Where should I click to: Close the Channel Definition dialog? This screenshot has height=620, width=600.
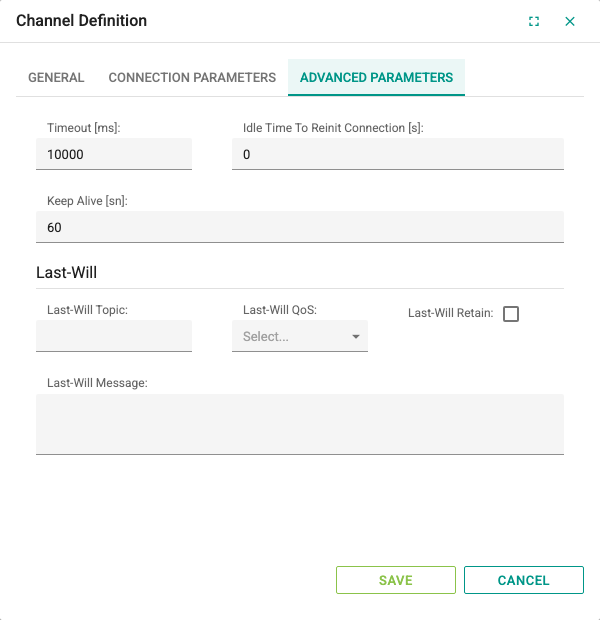coord(570,21)
